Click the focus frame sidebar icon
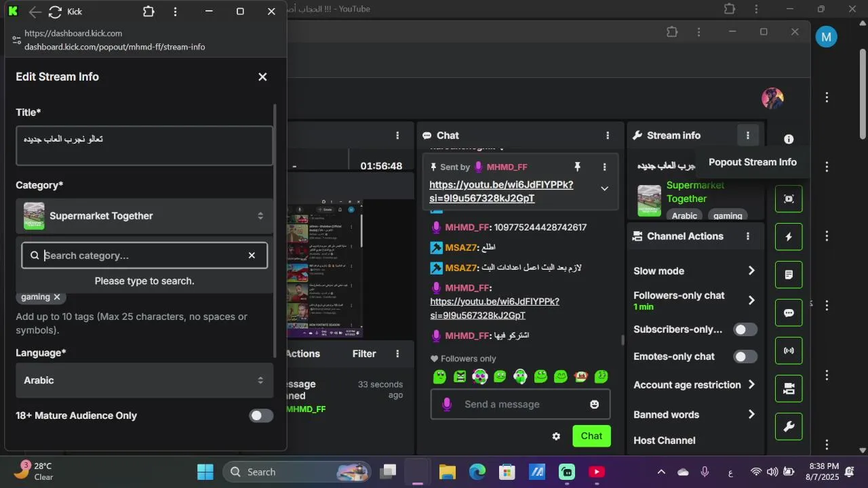 point(789,199)
